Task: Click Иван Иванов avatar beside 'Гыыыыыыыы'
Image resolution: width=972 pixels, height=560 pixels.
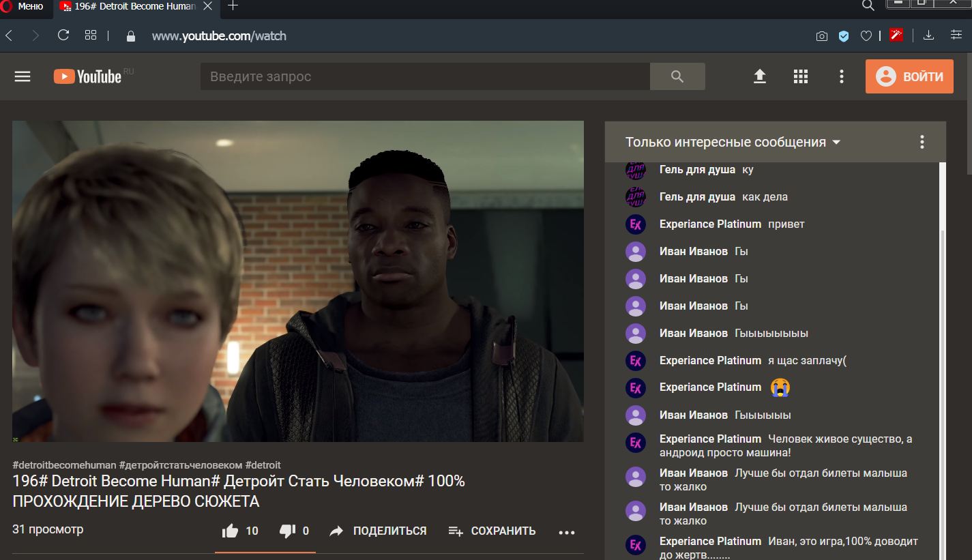Action: tap(636, 334)
